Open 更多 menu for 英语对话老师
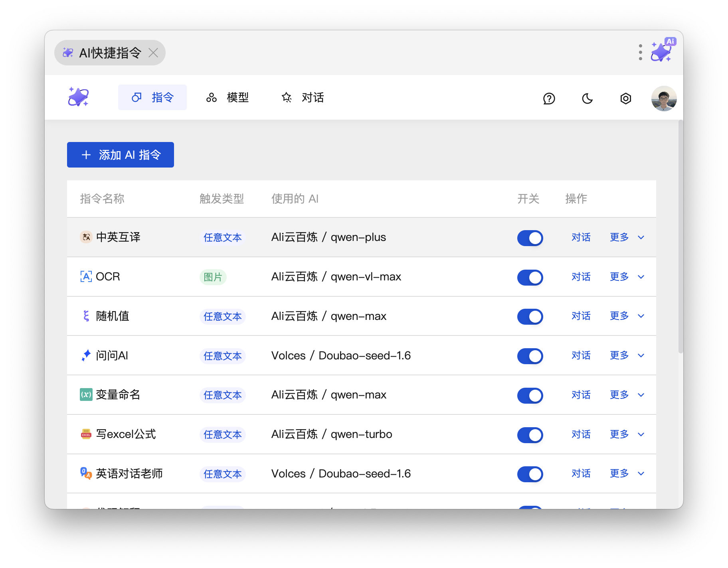Image resolution: width=728 pixels, height=568 pixels. [627, 473]
